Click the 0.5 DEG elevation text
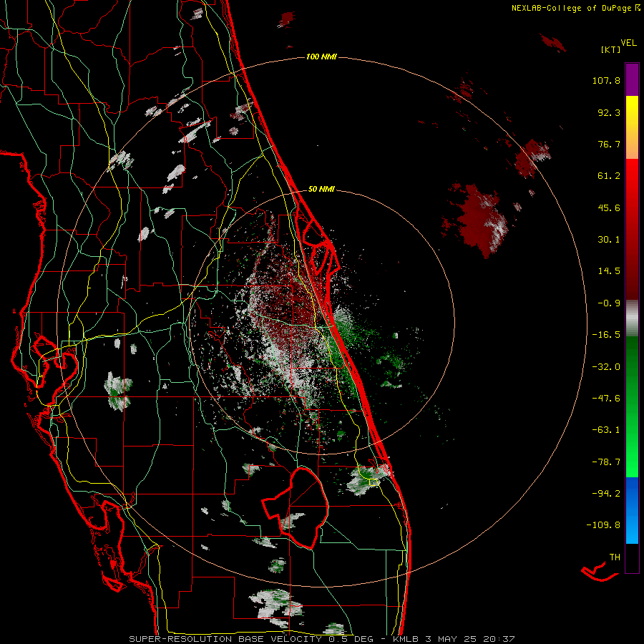 [x=351, y=639]
